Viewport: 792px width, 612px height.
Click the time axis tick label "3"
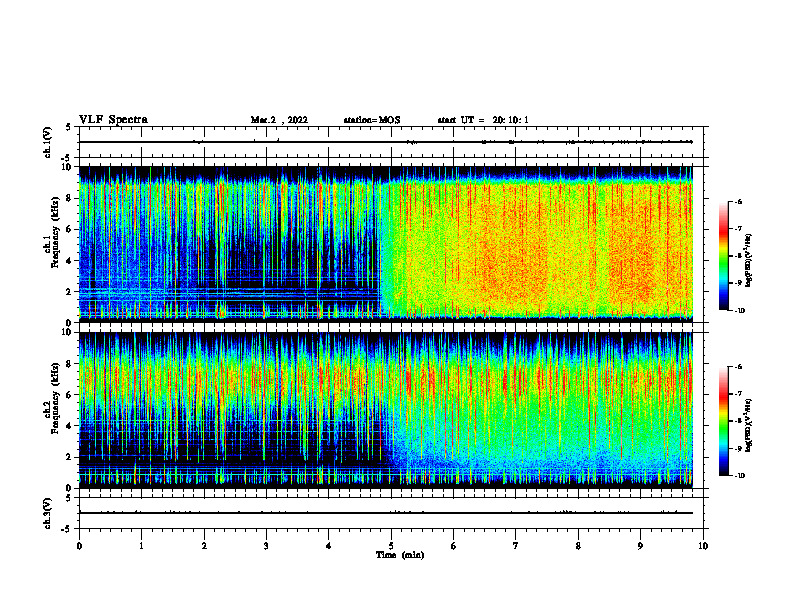pos(266,546)
